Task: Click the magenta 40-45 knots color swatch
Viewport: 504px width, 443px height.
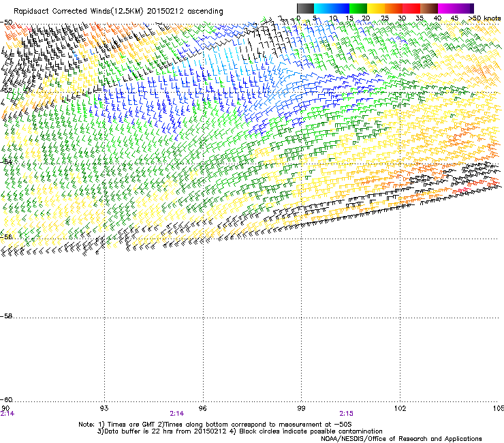Action: 447,8
